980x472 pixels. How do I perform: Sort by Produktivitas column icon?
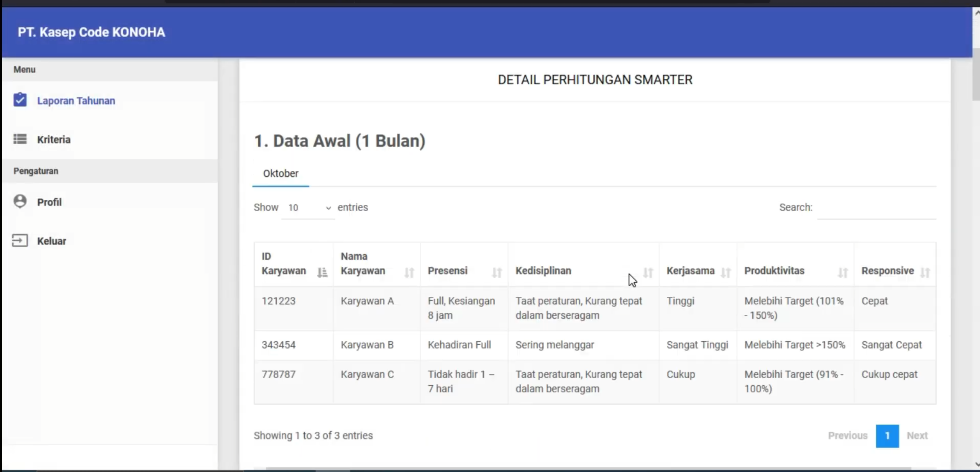[843, 272]
